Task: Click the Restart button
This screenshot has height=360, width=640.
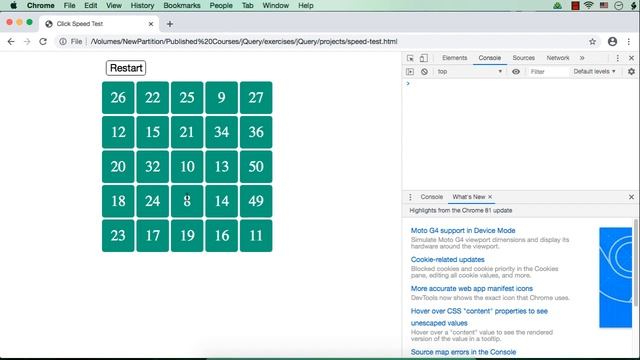Action: [126, 68]
